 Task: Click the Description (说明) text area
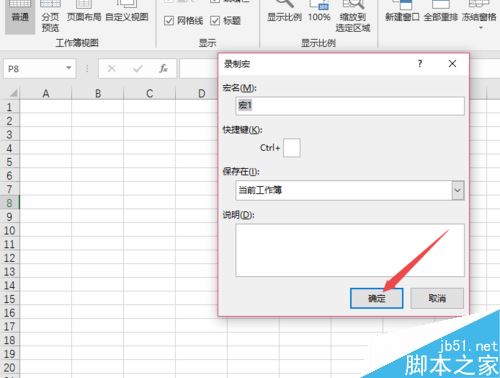[x=350, y=250]
